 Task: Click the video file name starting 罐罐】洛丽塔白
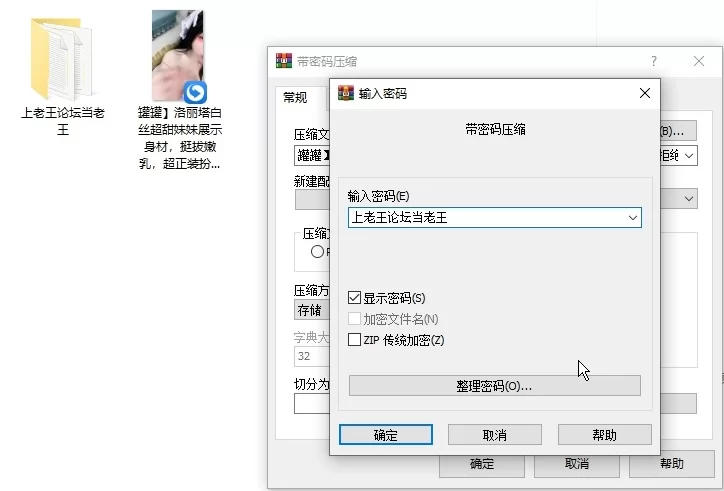point(180,138)
